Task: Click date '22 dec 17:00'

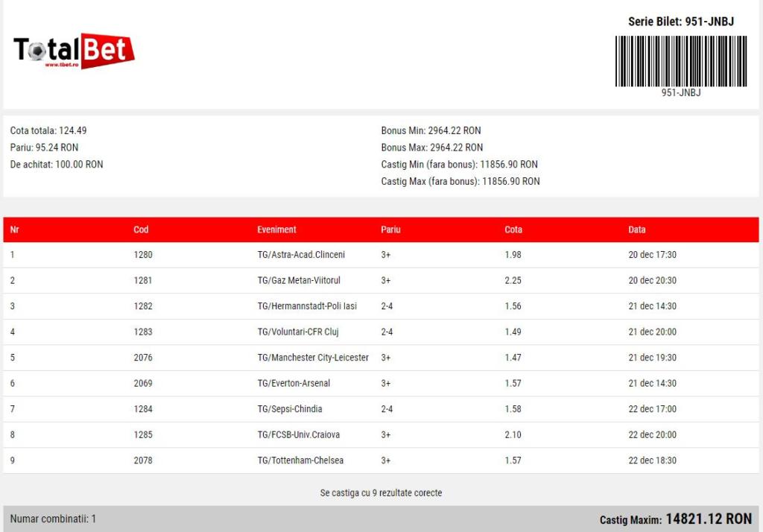Action: pos(652,409)
